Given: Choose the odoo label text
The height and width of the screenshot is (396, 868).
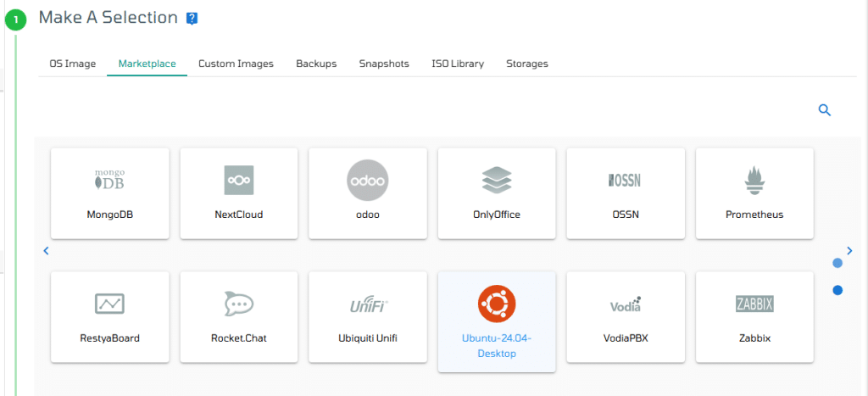Looking at the screenshot, I should 368,215.
